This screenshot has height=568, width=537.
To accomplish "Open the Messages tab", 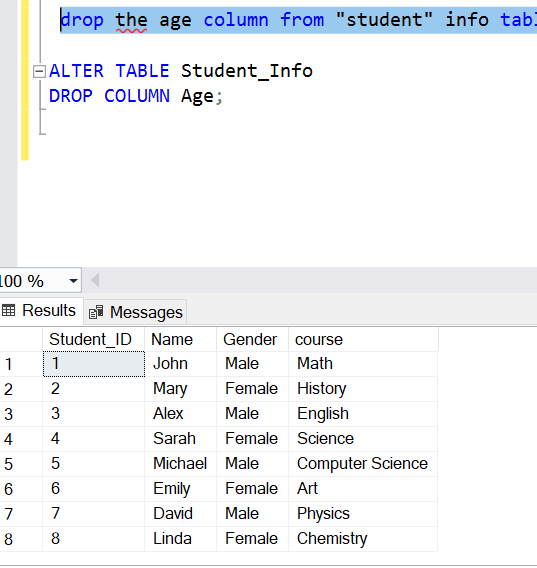I will pos(136,312).
